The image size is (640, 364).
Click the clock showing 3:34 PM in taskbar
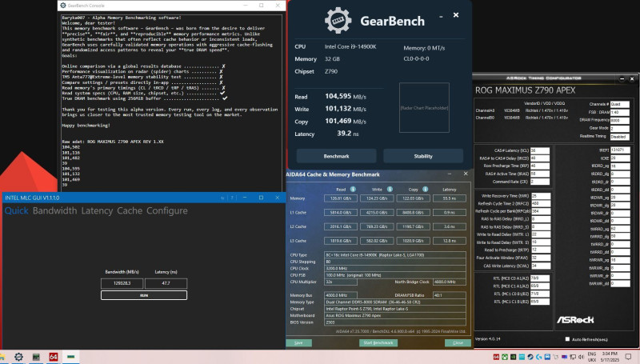(x=609, y=354)
